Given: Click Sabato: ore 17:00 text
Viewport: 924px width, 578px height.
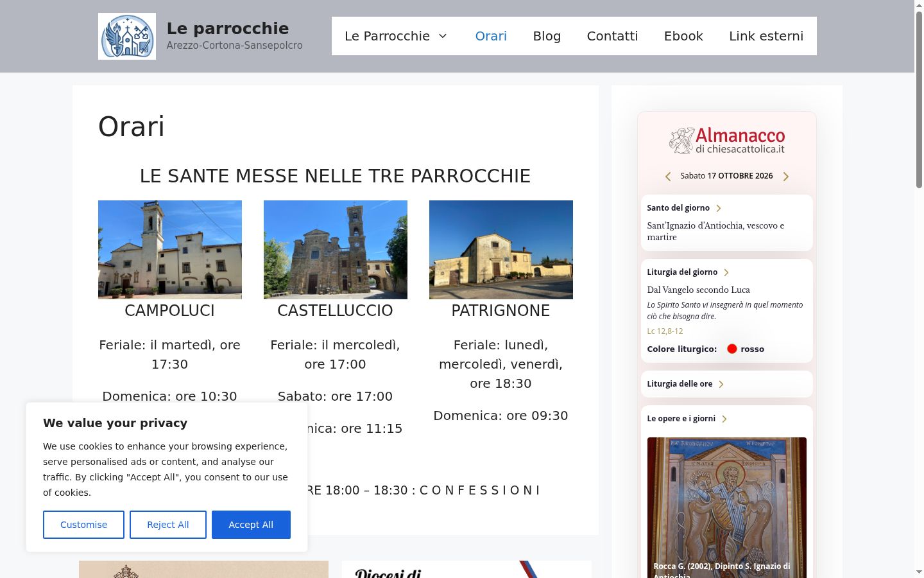Looking at the screenshot, I should [336, 396].
